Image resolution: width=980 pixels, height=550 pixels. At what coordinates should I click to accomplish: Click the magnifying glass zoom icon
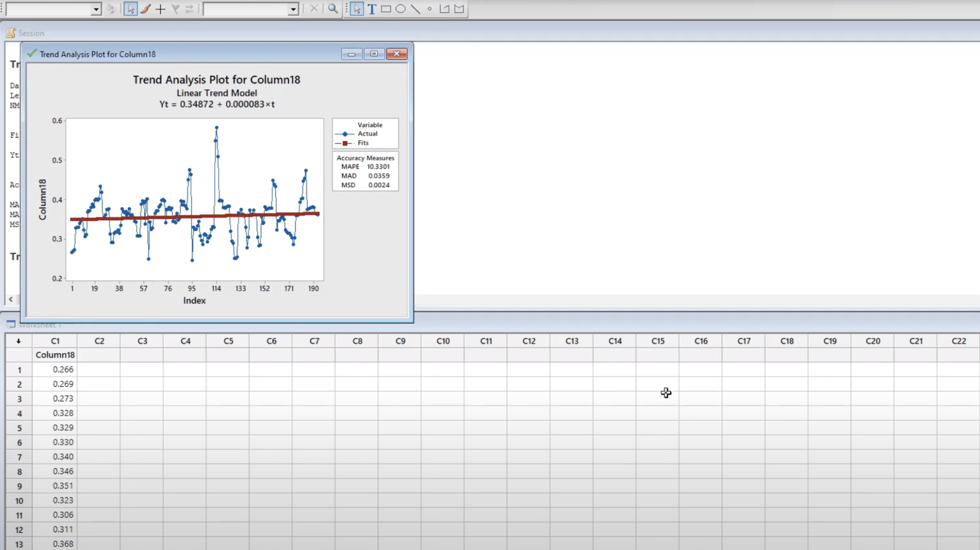[x=333, y=9]
